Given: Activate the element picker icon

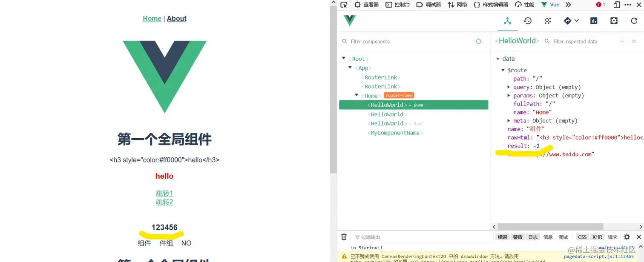Looking at the screenshot, I should click(344, 5).
